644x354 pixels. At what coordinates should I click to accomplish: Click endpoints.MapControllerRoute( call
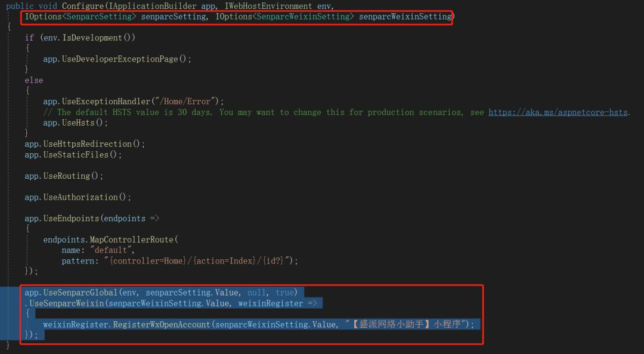click(111, 240)
